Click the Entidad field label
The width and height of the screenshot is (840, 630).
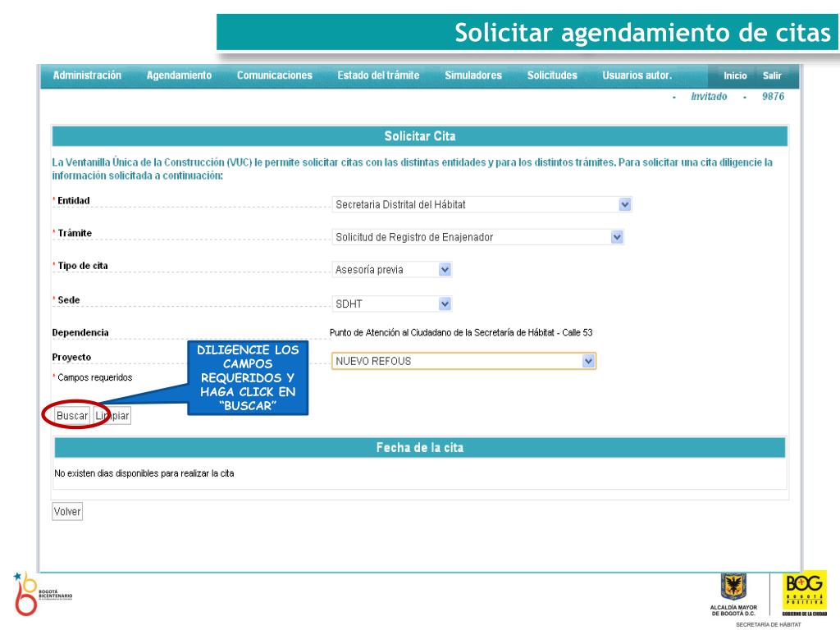tap(73, 200)
